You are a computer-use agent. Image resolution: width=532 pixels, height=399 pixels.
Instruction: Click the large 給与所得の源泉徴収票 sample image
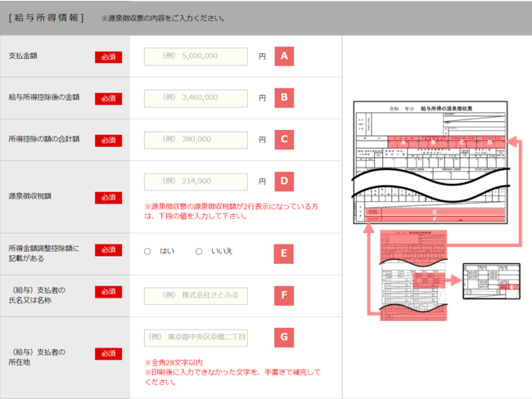pyautogui.click(x=431, y=163)
